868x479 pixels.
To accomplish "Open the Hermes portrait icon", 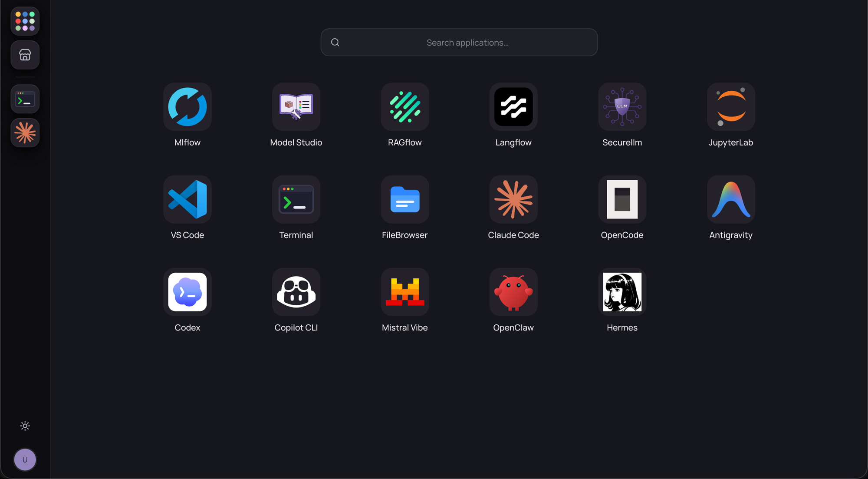I will [622, 292].
